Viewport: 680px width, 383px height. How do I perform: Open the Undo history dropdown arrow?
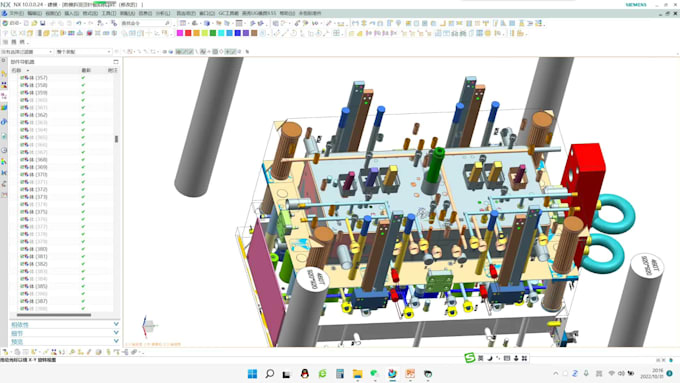(x=85, y=23)
